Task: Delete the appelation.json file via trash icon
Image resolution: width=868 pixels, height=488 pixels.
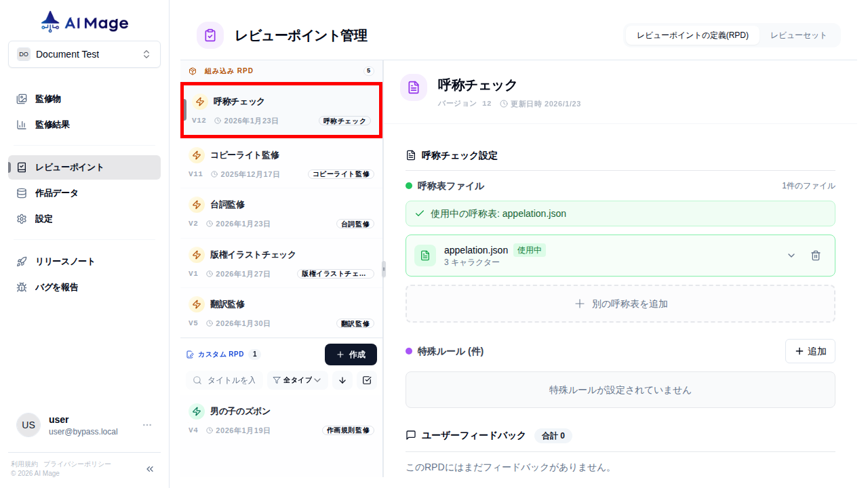Action: click(x=816, y=256)
